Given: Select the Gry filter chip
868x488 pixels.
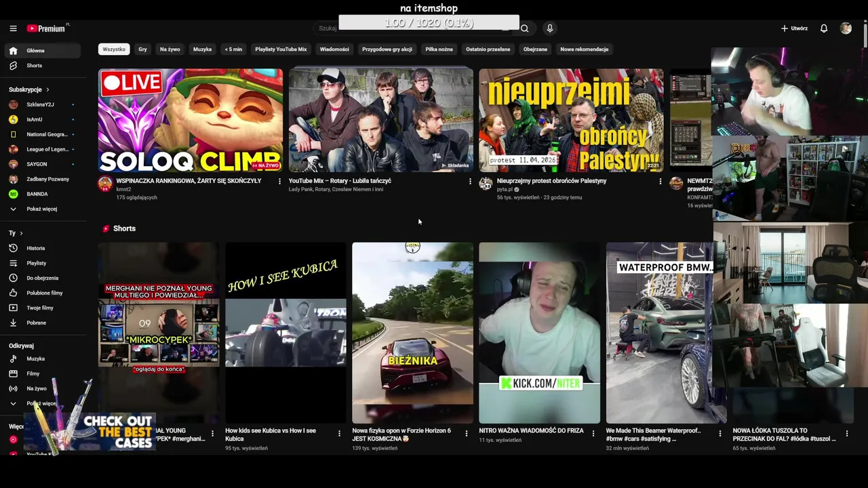Looking at the screenshot, I should [142, 49].
